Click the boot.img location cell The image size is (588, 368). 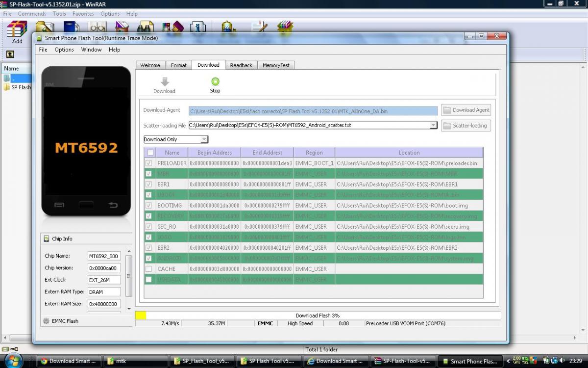coord(409,206)
